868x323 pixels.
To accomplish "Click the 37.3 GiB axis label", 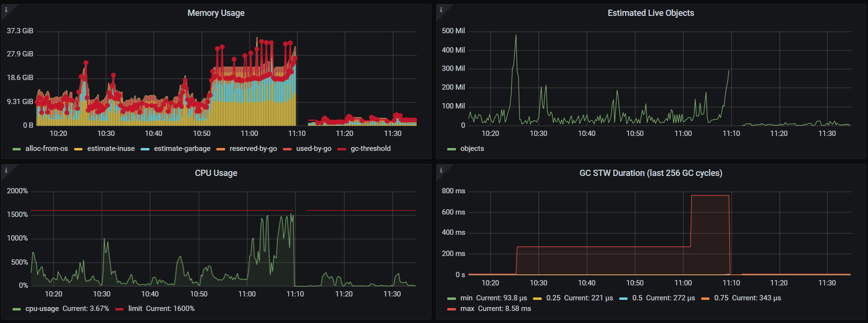I will 20,31.
